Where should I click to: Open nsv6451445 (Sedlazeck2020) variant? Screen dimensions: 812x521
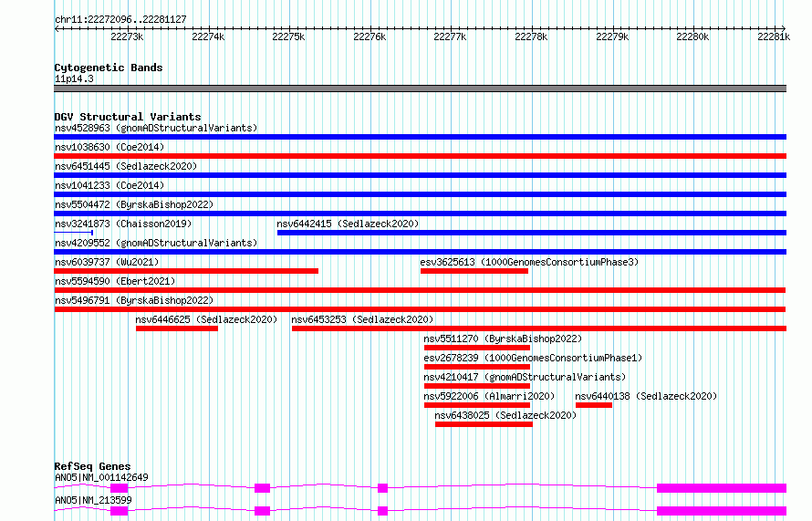tap(126, 166)
